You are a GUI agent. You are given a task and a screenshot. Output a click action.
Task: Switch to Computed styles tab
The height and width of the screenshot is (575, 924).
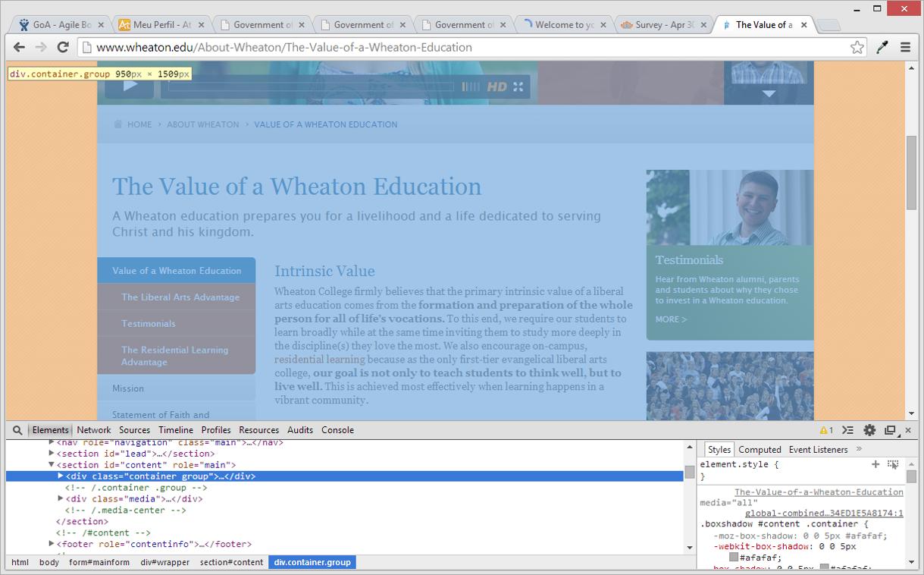[760, 450]
